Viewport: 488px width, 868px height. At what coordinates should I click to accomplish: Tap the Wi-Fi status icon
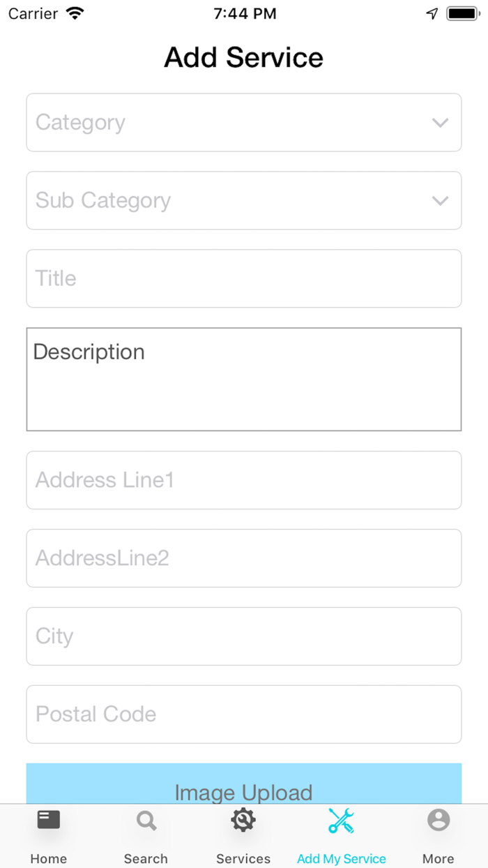click(74, 13)
